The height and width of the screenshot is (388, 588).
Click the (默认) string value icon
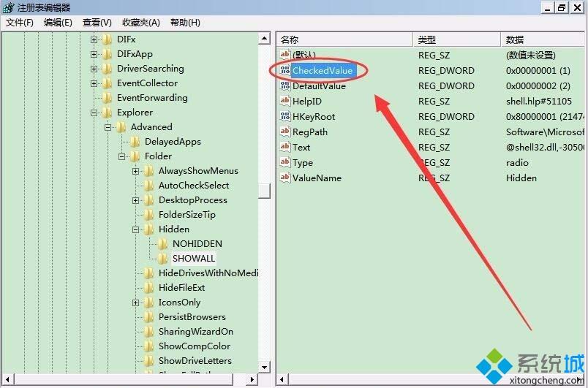point(285,55)
